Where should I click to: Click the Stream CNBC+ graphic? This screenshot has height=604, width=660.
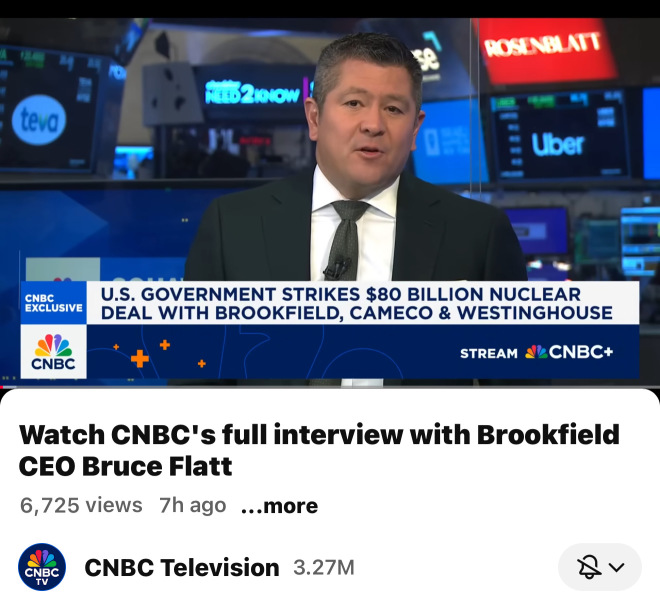(537, 352)
